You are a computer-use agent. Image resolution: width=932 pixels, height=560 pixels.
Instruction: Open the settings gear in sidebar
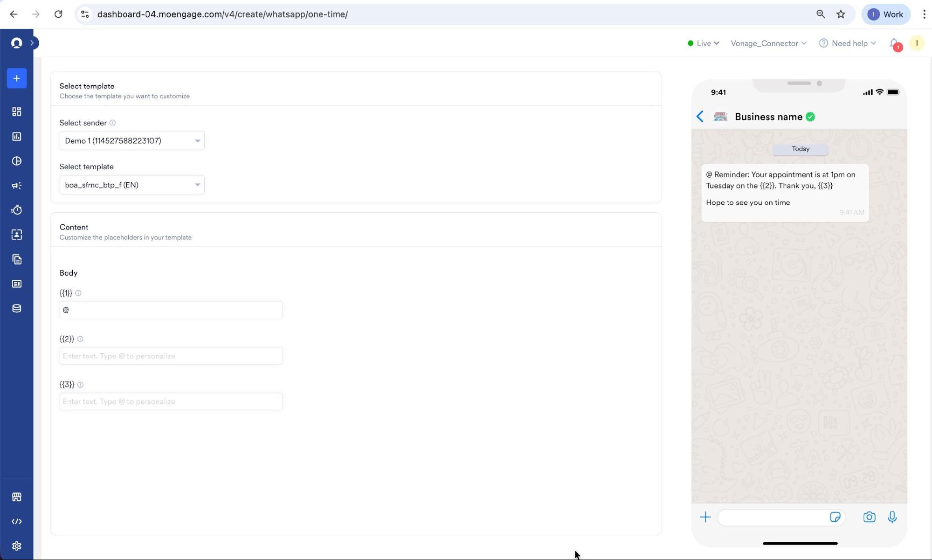[17, 546]
